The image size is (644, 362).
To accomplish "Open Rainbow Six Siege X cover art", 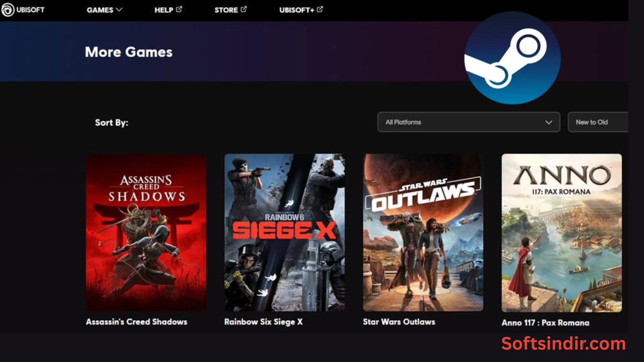I will click(284, 232).
